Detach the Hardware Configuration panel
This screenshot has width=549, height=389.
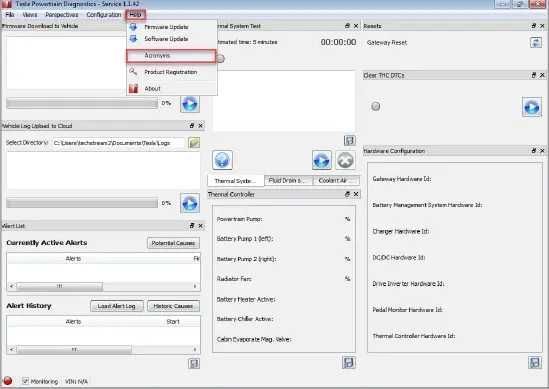(x=534, y=151)
